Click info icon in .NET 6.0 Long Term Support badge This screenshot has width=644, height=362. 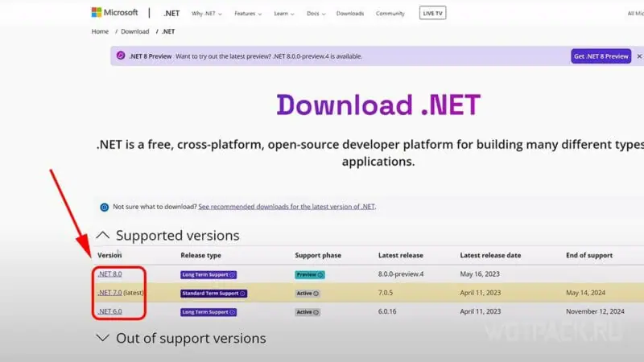232,312
